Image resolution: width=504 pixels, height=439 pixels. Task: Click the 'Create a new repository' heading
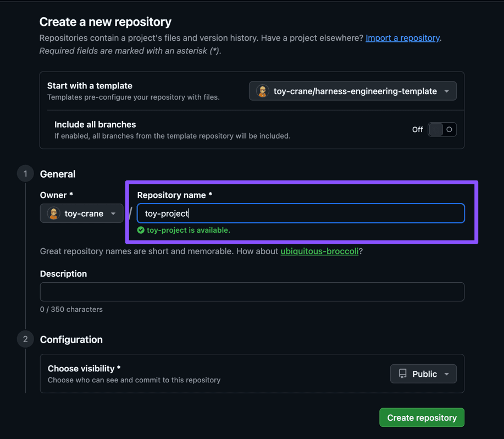[106, 22]
